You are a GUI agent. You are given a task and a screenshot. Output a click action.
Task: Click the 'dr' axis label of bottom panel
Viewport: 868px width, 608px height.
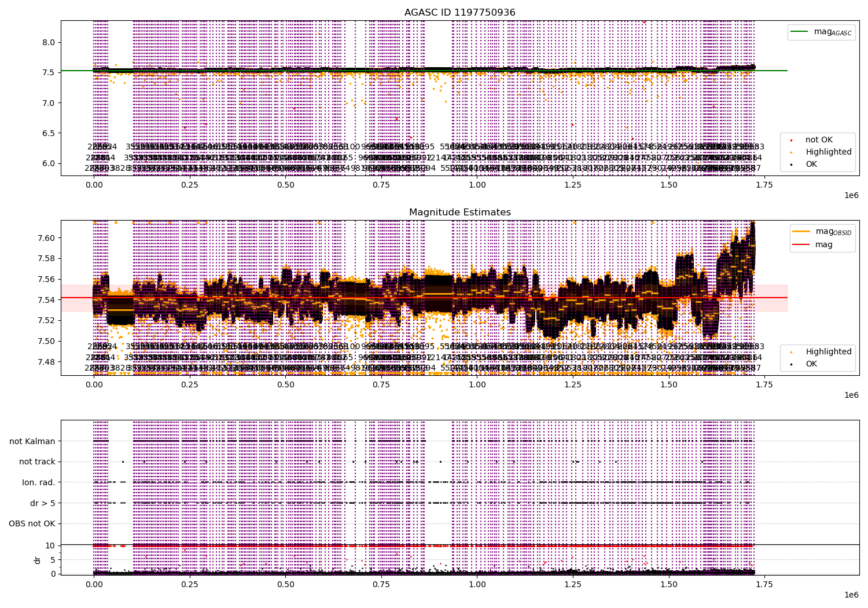38,560
